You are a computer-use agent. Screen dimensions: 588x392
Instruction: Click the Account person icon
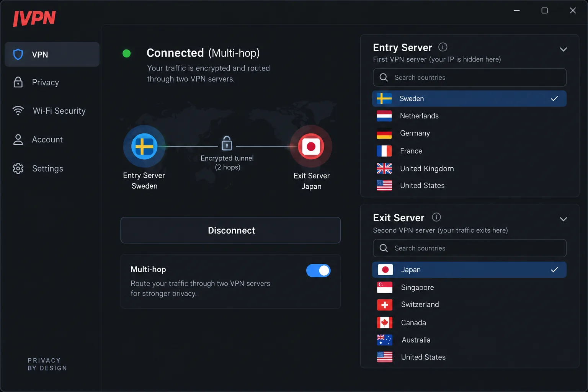pyautogui.click(x=18, y=139)
